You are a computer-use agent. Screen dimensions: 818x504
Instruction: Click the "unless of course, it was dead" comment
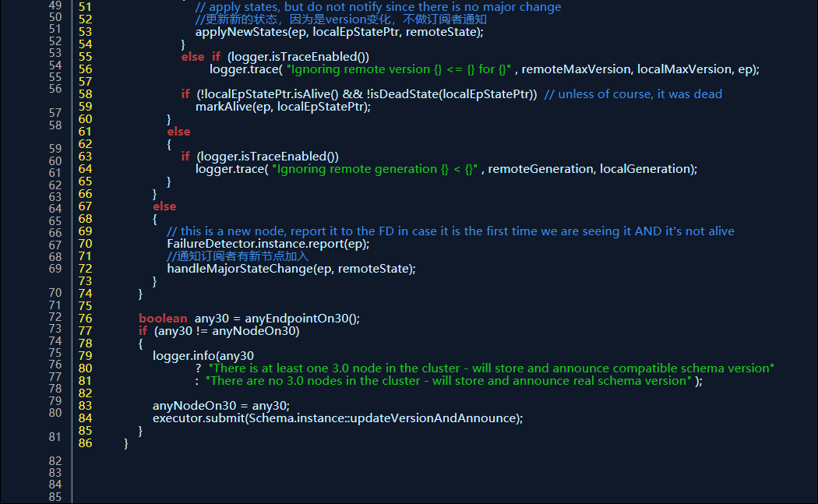(633, 94)
